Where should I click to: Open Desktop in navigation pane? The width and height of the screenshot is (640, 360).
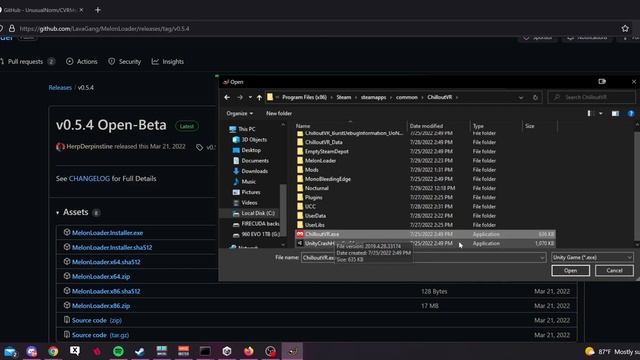247,150
